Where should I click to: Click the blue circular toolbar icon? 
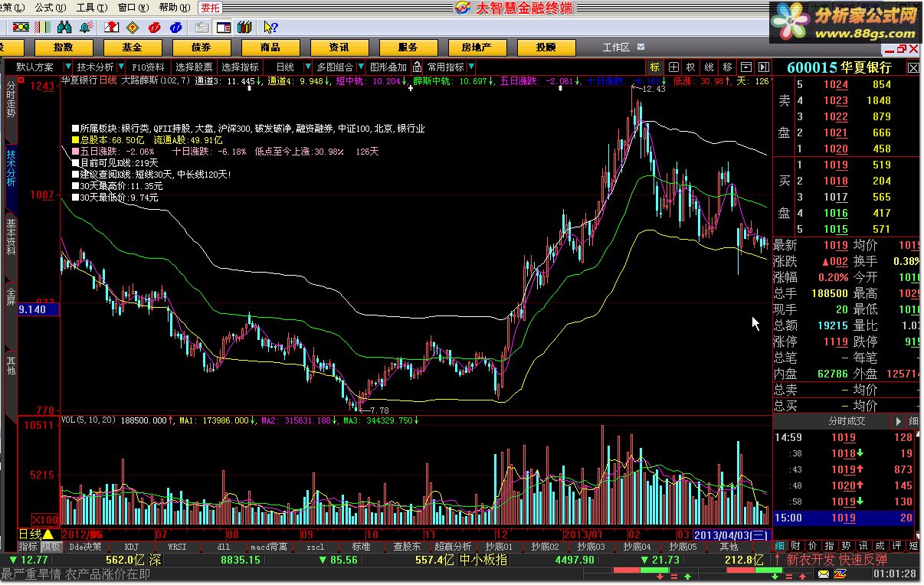(176, 28)
